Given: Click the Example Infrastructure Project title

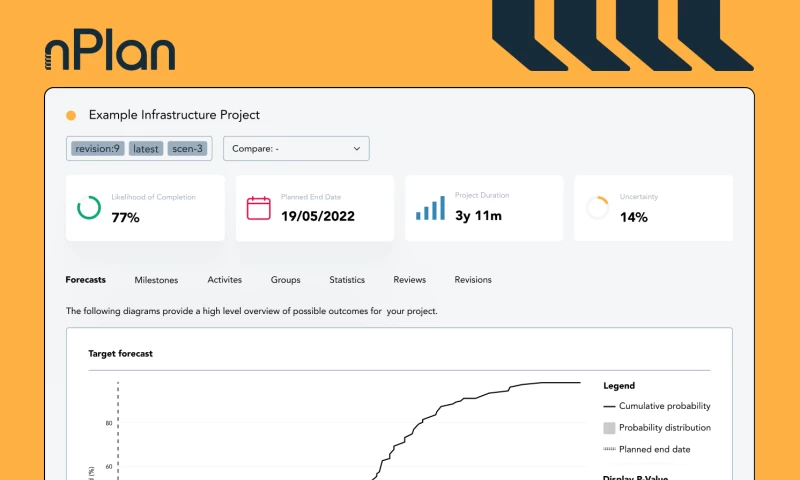Looking at the screenshot, I should (174, 116).
